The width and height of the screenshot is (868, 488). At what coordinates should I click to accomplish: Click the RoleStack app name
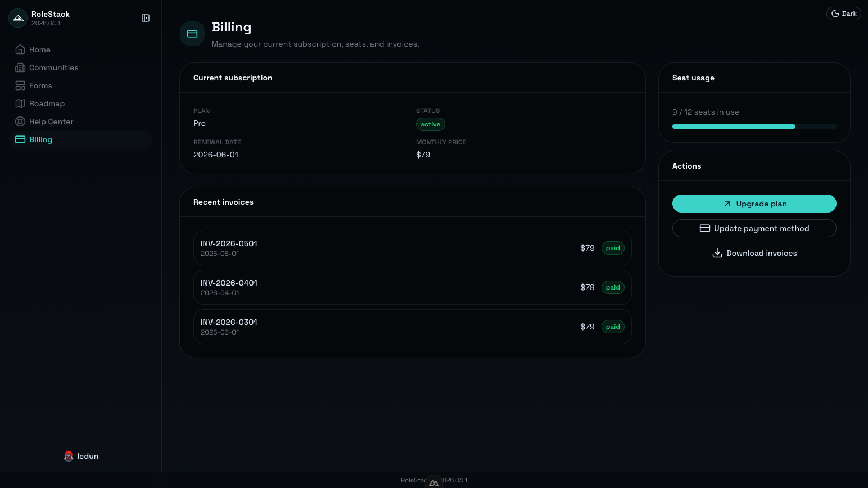point(51,14)
